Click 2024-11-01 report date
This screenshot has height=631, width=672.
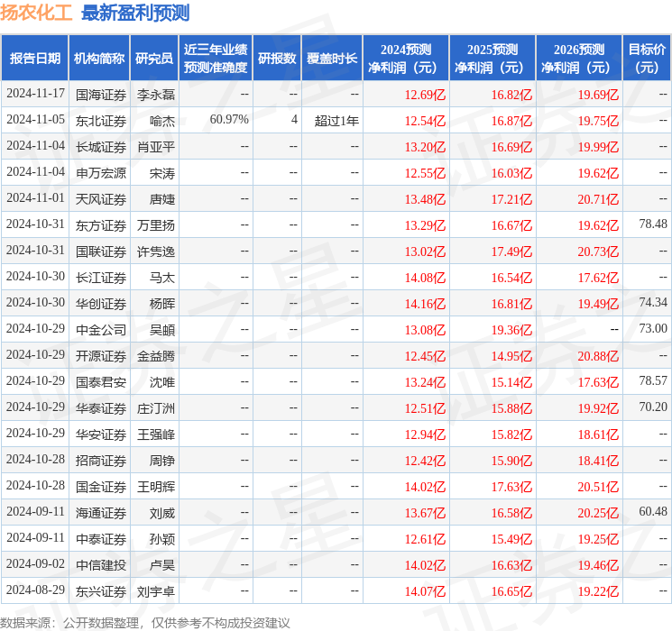[35, 198]
